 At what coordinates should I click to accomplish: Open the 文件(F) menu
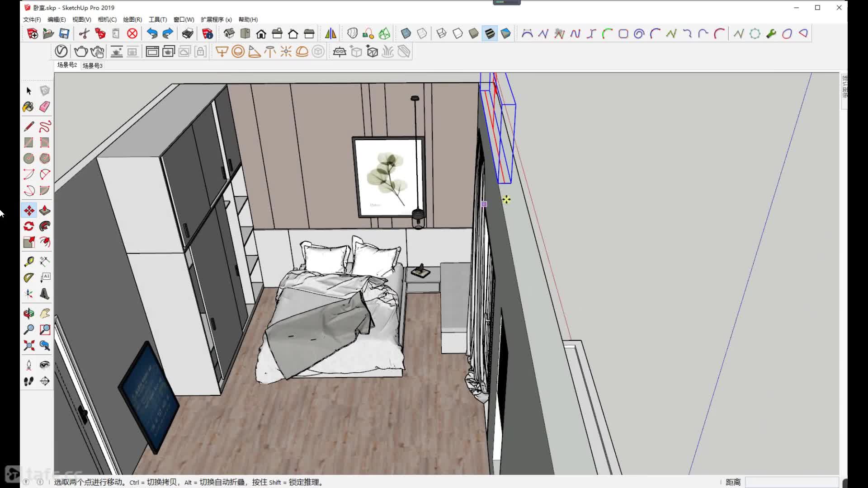pyautogui.click(x=32, y=19)
